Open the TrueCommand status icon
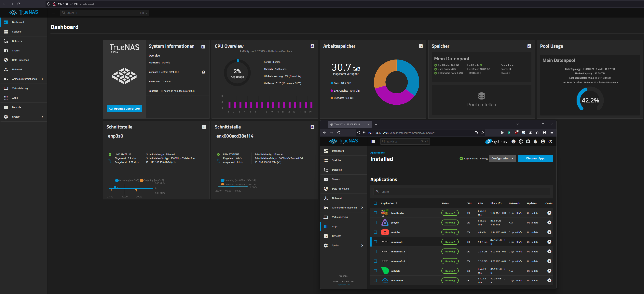The image size is (644, 294). point(520,141)
